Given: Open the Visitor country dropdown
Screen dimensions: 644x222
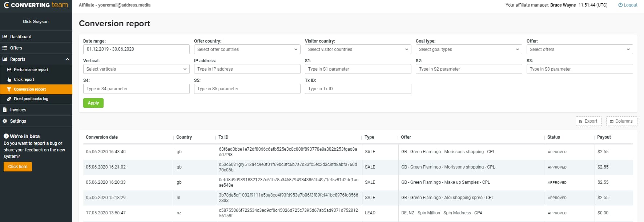Looking at the screenshot, I should coord(358,49).
